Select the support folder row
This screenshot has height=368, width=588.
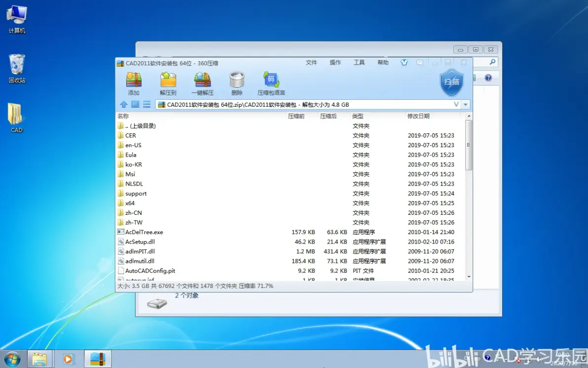coord(290,194)
